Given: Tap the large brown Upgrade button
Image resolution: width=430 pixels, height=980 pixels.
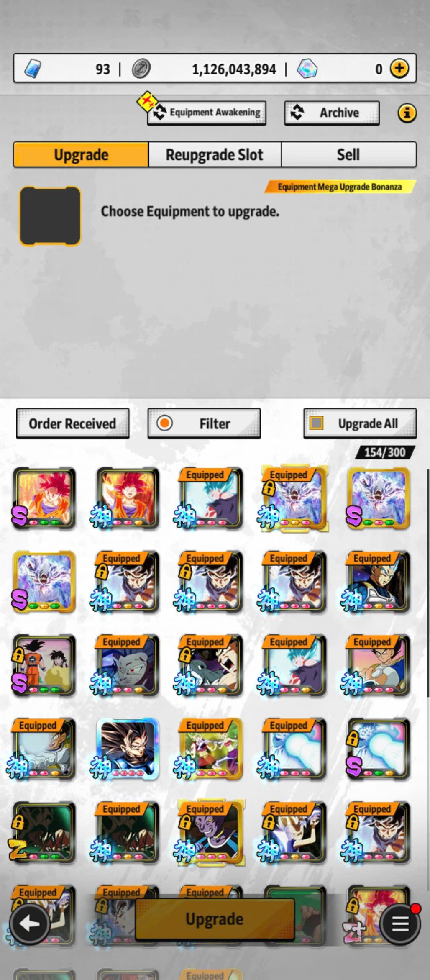Looking at the screenshot, I should point(215,919).
